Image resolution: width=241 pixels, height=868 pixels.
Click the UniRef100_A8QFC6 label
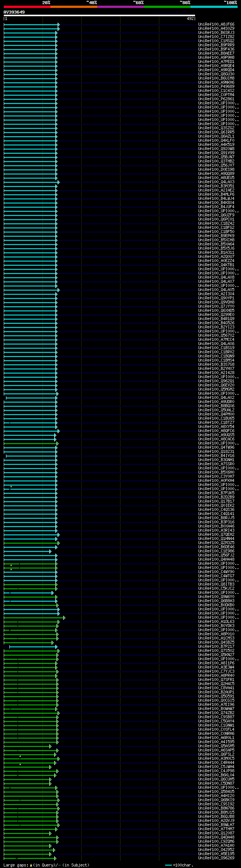coord(216,431)
